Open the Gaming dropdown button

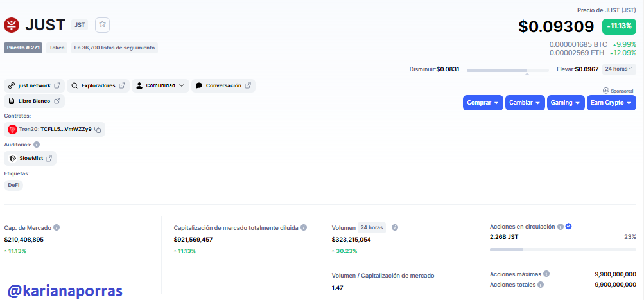point(566,103)
